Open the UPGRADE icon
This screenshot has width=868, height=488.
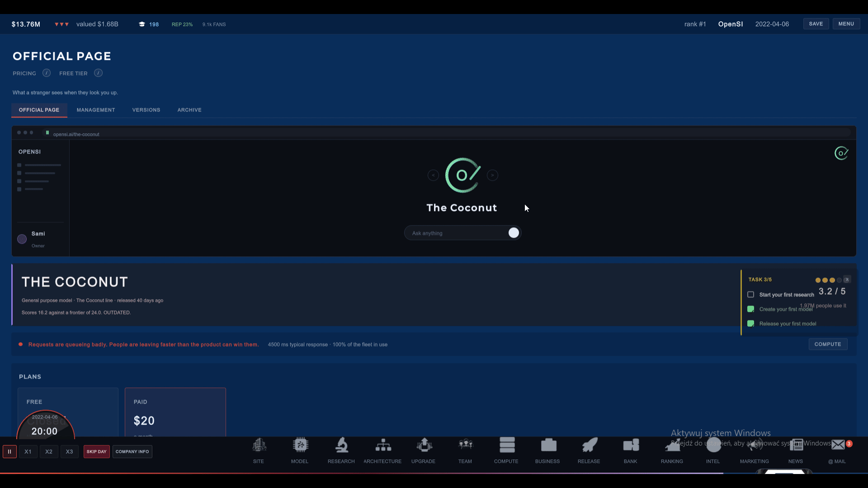pos(424,446)
